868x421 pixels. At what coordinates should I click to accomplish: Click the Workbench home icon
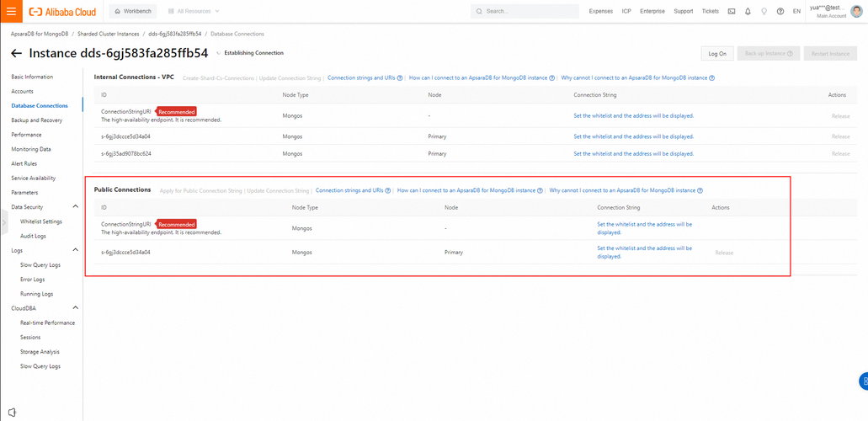point(117,11)
